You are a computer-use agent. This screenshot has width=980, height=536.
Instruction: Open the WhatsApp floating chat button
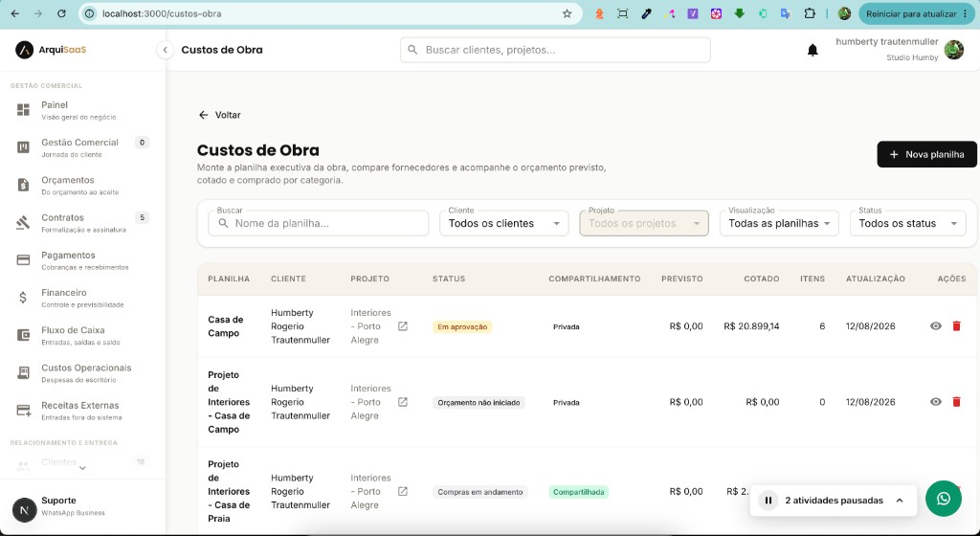943,499
